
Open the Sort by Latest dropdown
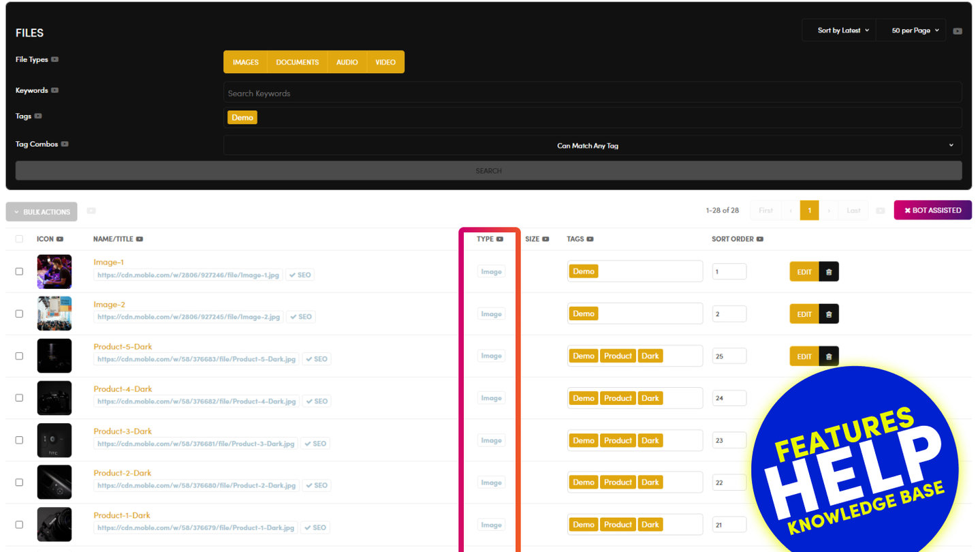point(843,31)
